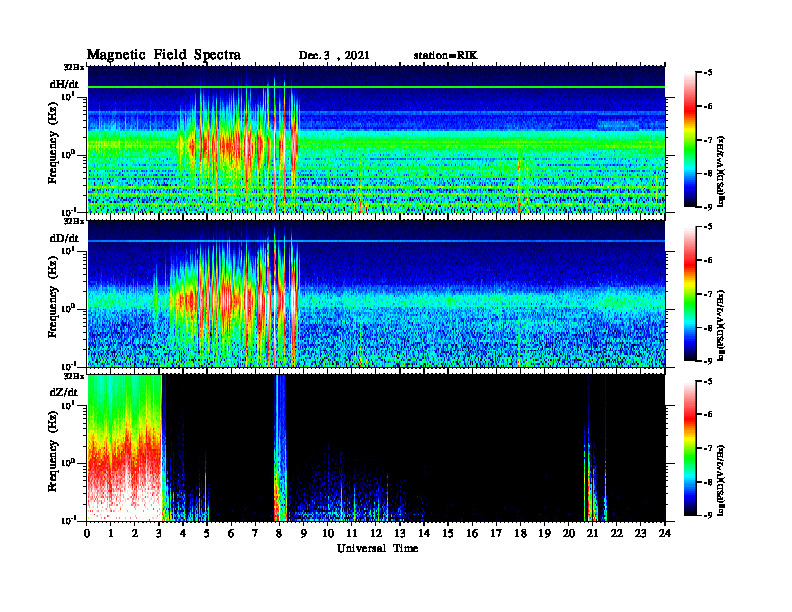The width and height of the screenshot is (792, 612).
Task: Click the log(PSD) label beside dZ/dt colorbar
Action: point(721,480)
